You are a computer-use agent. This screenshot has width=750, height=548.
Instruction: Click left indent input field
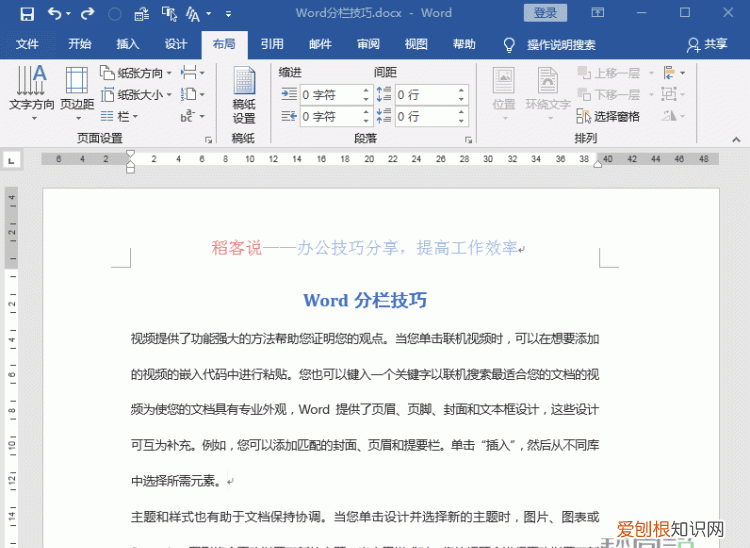point(330,95)
